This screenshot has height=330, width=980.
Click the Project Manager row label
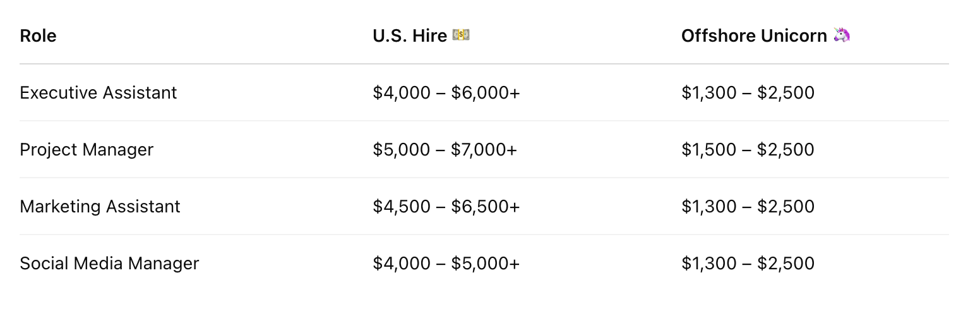pos(87,150)
